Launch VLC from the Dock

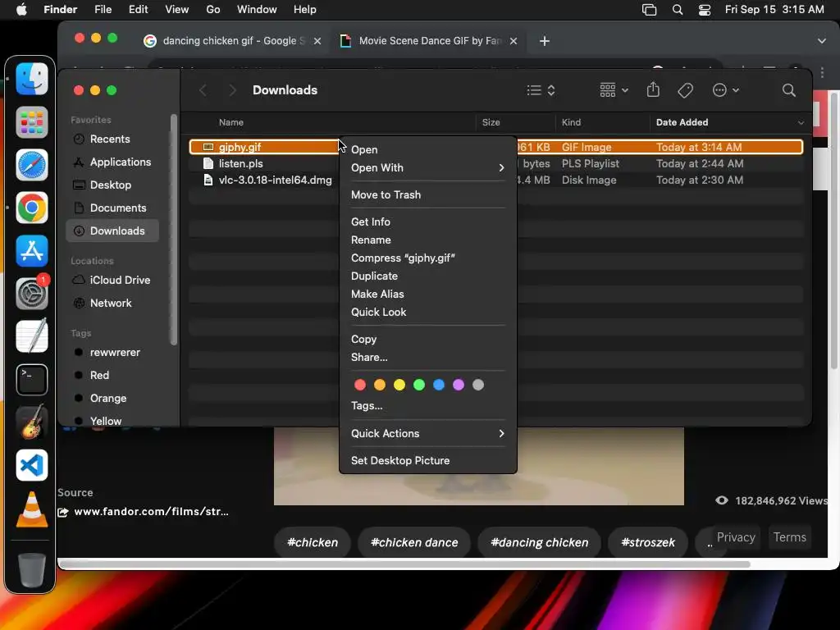pyautogui.click(x=32, y=509)
